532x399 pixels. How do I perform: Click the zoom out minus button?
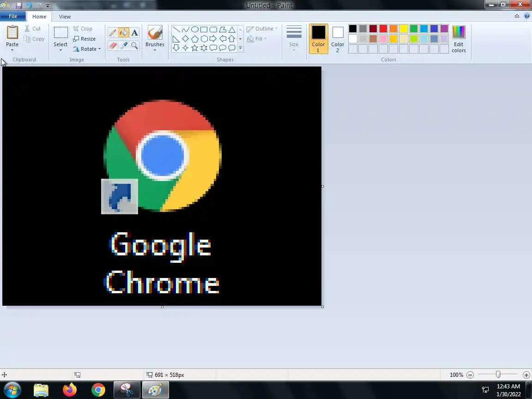470,375
